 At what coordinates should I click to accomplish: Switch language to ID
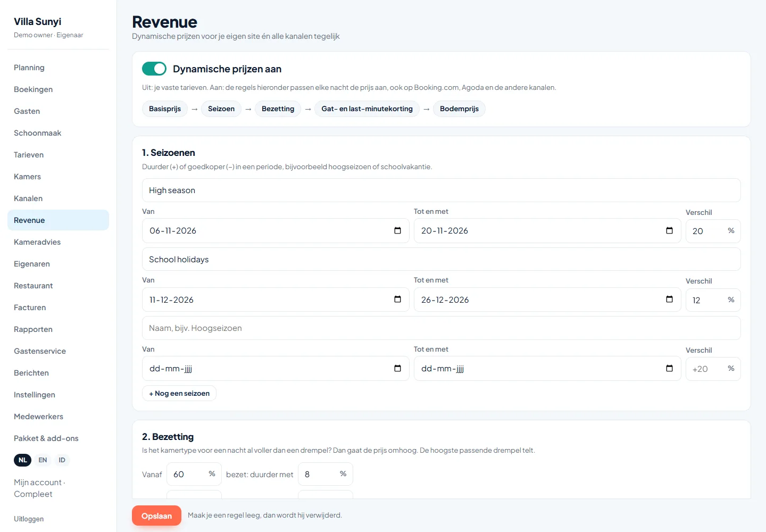tap(62, 460)
